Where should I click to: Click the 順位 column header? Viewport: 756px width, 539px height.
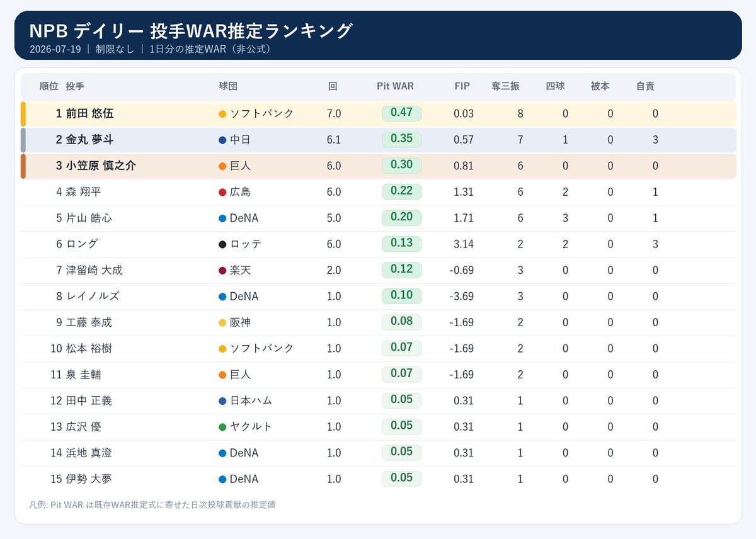pos(49,86)
